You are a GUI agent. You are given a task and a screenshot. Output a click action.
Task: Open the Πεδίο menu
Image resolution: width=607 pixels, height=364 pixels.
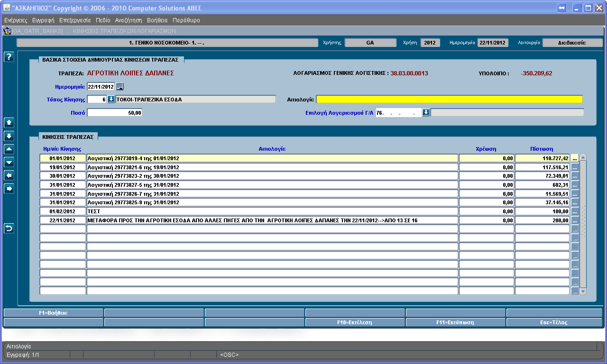(103, 20)
